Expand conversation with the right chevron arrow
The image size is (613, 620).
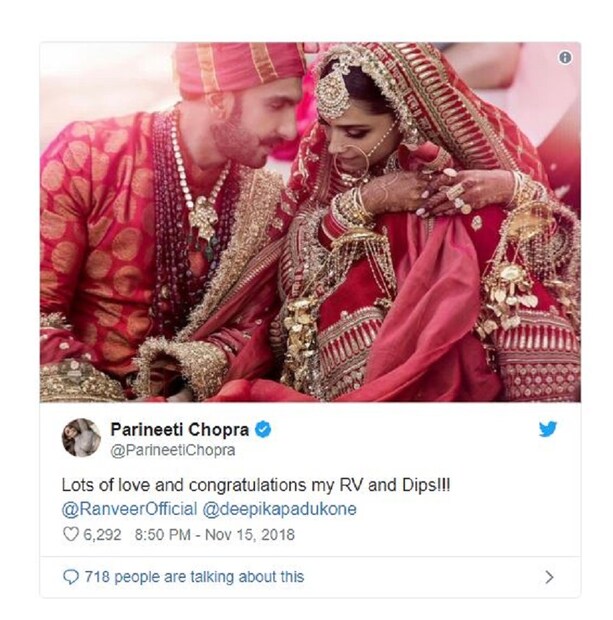pyautogui.click(x=548, y=577)
